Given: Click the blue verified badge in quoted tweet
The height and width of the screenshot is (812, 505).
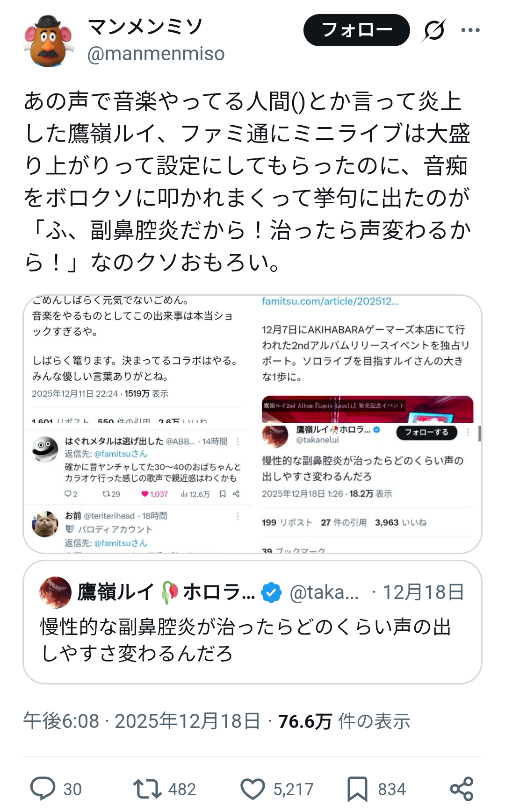Looking at the screenshot, I should (x=272, y=592).
